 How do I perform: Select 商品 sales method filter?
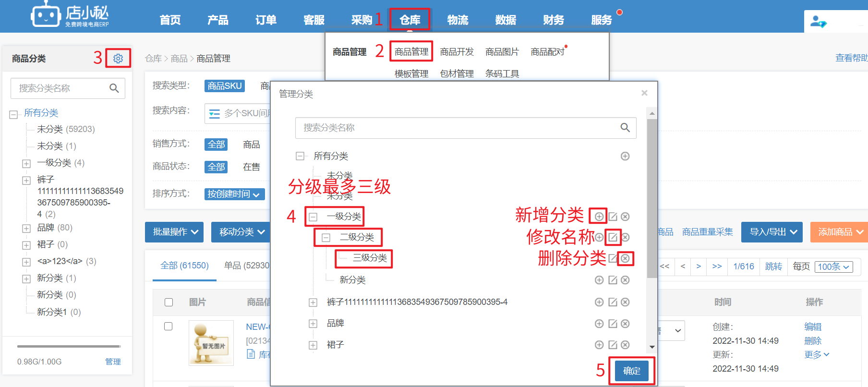252,145
